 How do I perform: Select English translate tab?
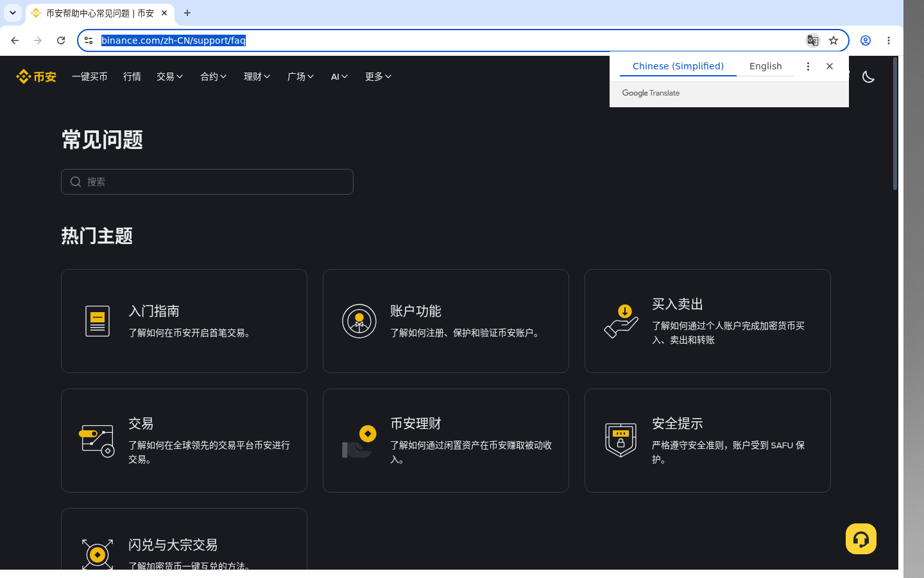766,66
